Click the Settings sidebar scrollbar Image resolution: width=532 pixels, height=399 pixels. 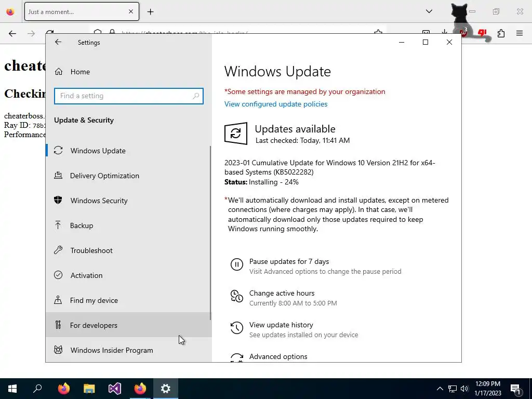point(210,233)
